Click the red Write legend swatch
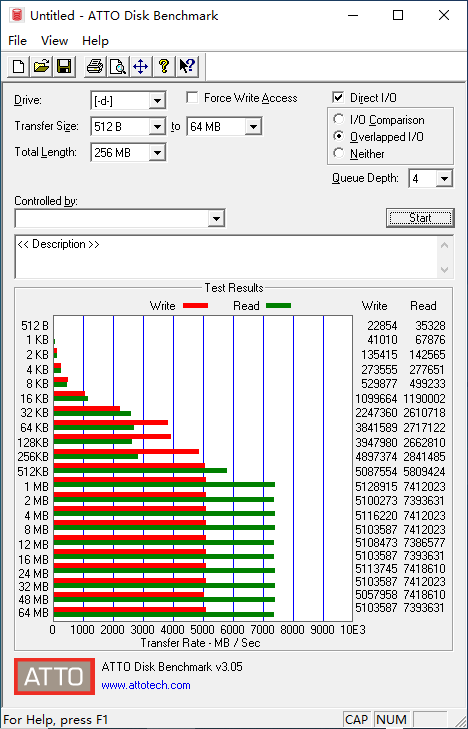The width and height of the screenshot is (468, 729). 196,306
